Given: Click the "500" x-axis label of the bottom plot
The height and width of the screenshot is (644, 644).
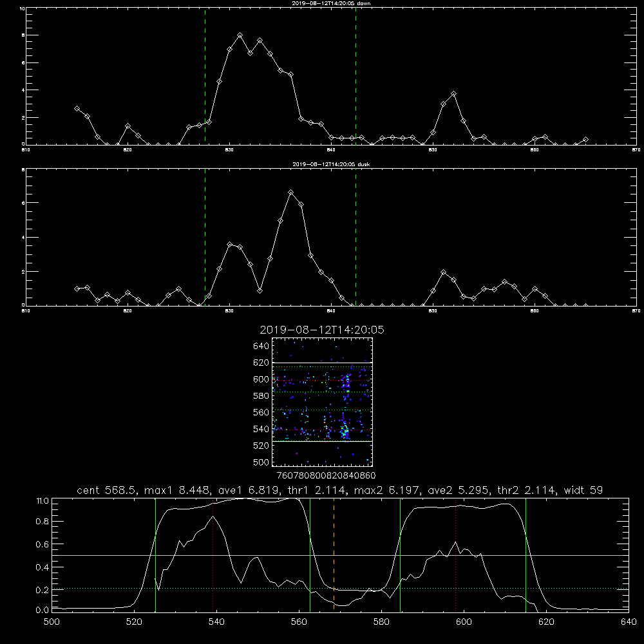Looking at the screenshot, I should click(x=52, y=622).
